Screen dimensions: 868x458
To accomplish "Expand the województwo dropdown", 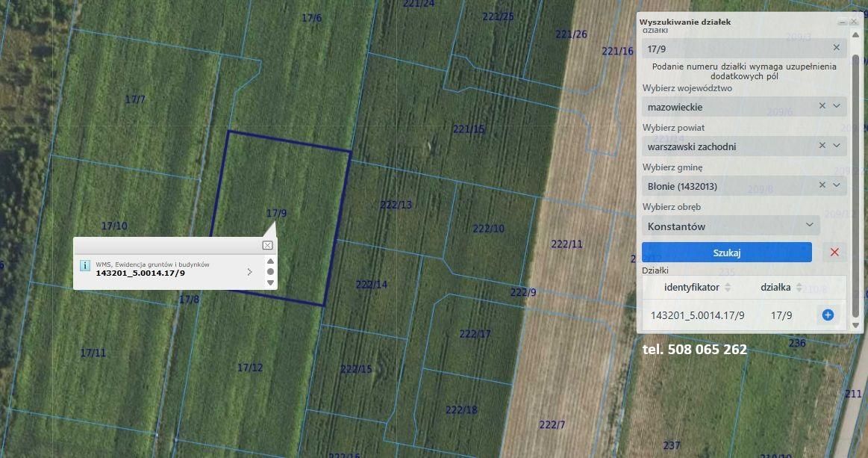I will click(837, 105).
